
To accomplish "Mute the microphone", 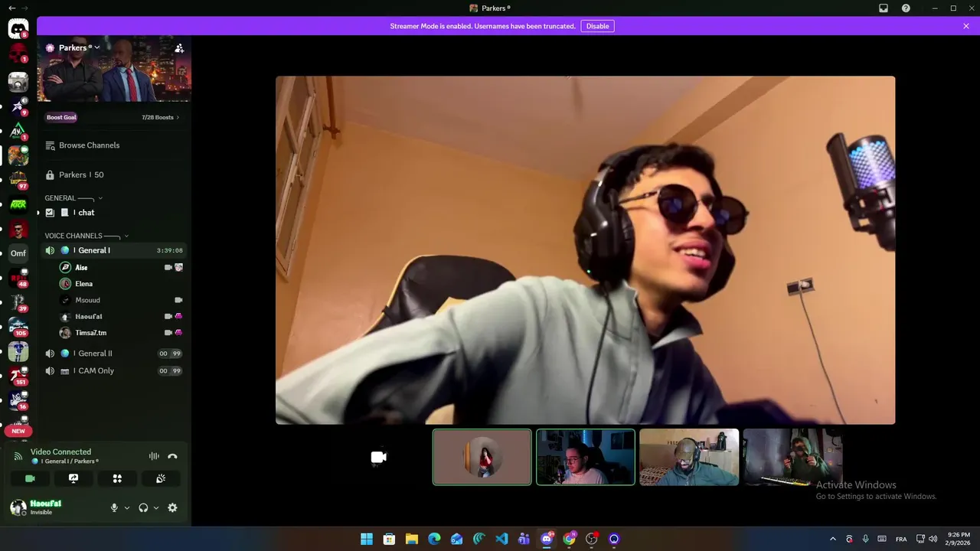I will (x=114, y=507).
